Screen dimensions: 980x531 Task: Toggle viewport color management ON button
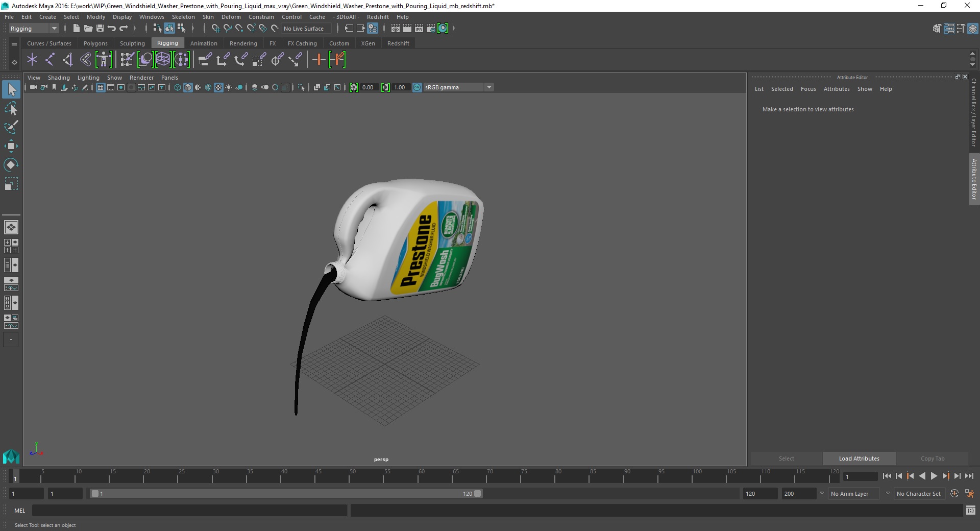tap(417, 88)
